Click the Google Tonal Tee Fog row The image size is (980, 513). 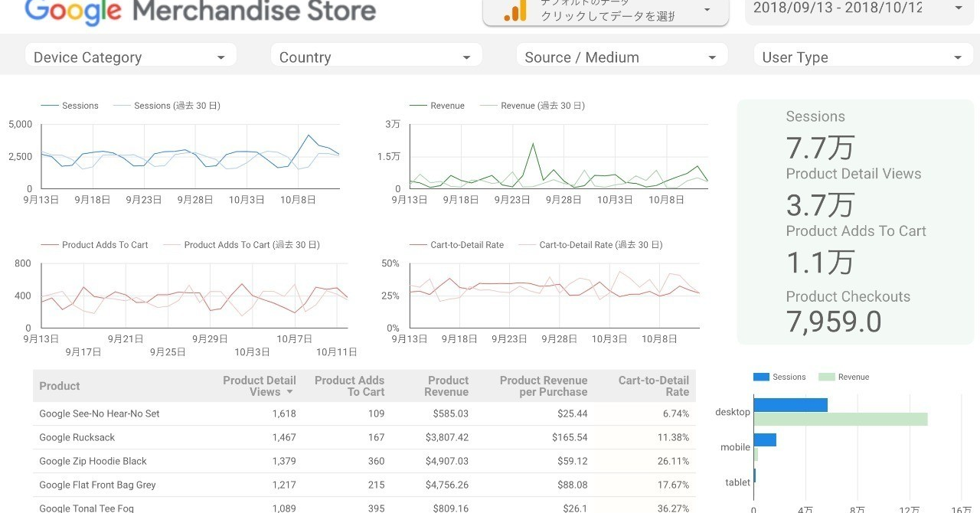[364, 505]
